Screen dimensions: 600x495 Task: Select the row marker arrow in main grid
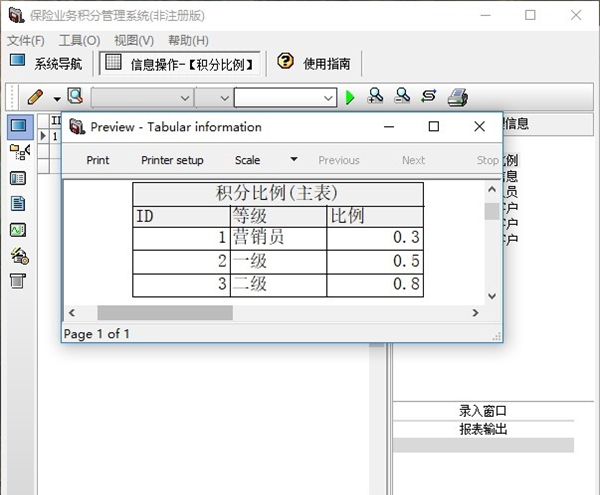[43, 136]
